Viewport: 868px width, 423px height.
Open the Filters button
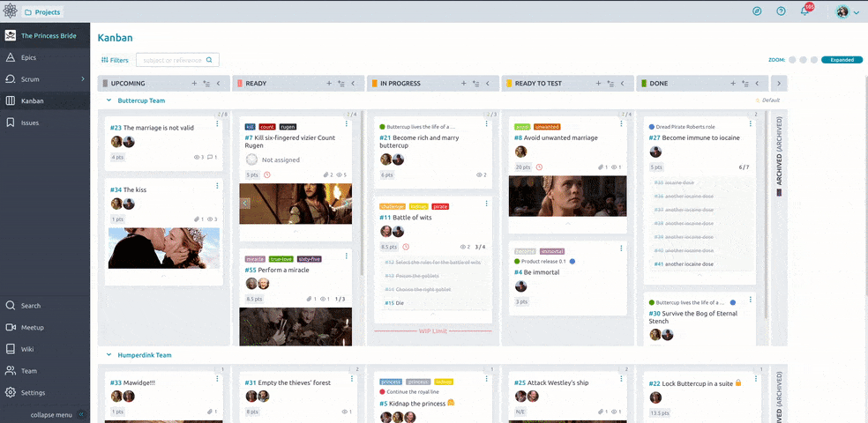pos(115,60)
